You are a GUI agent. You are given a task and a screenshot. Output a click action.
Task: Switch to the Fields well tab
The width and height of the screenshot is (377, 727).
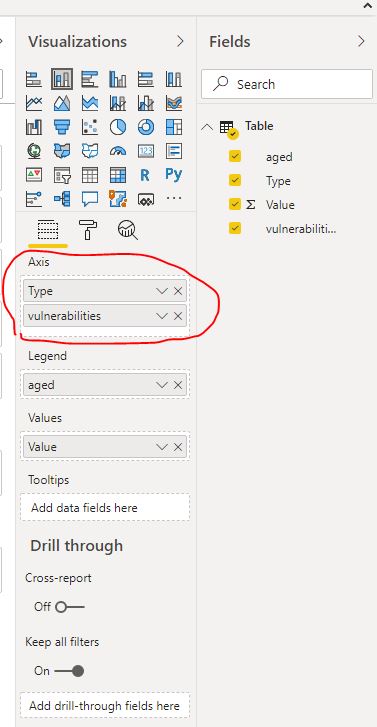coord(48,230)
